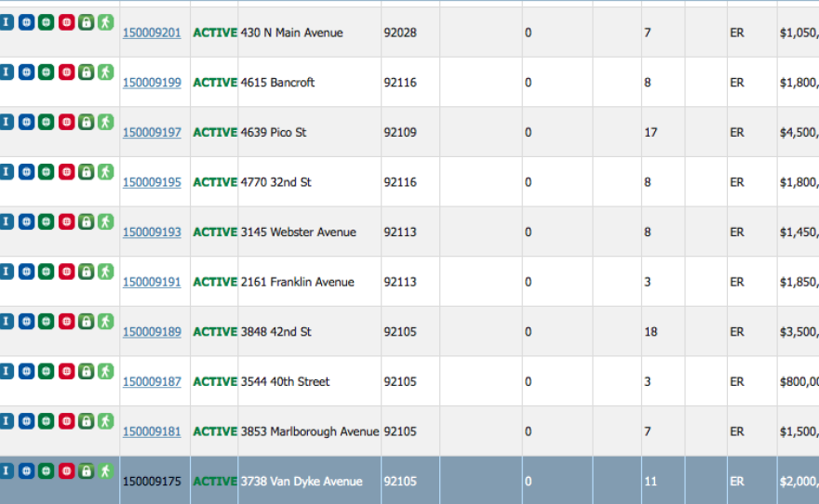Open listing number 150009181
The height and width of the screenshot is (504, 819).
(x=152, y=432)
